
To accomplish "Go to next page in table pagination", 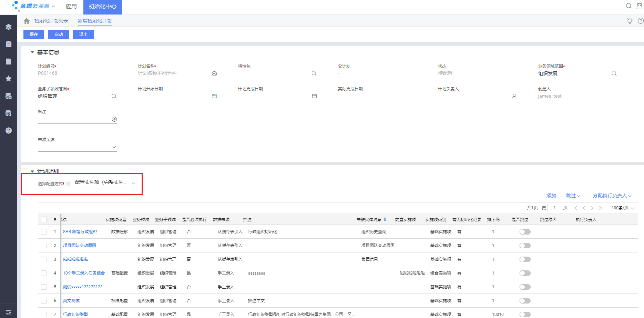I will (592, 208).
